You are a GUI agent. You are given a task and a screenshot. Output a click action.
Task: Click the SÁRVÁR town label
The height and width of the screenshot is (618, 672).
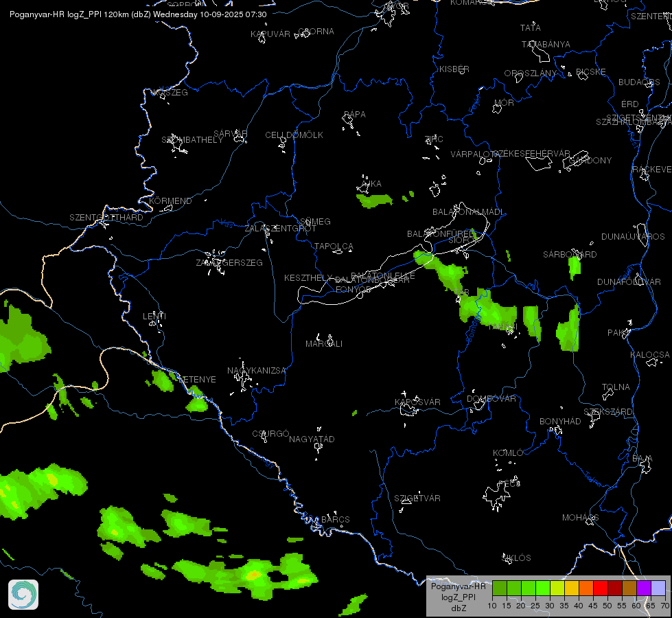(231, 134)
